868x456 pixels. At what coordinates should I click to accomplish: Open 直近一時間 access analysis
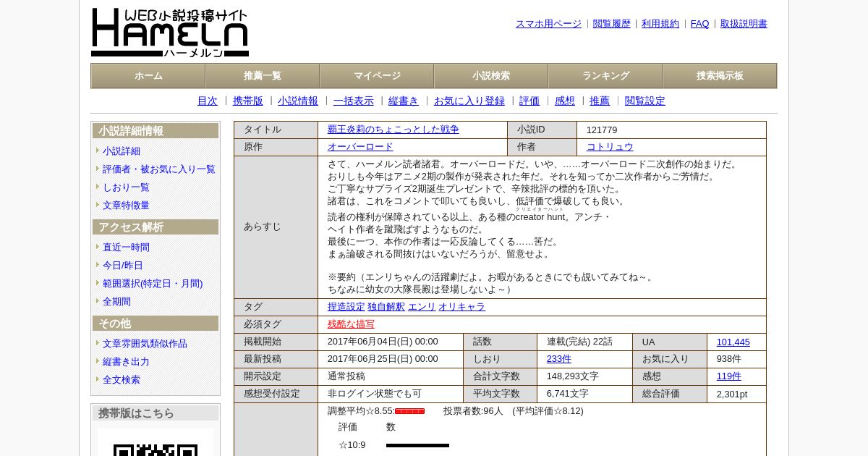tap(126, 248)
